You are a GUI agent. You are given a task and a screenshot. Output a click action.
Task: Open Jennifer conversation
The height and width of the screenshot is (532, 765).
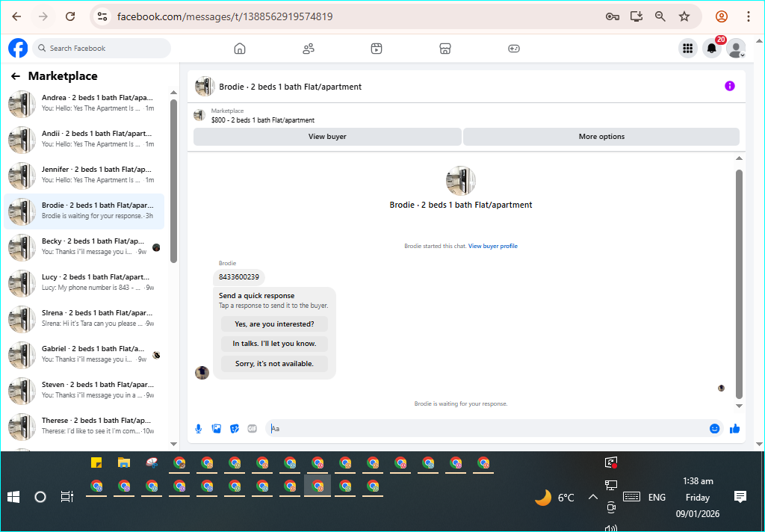pyautogui.click(x=84, y=176)
